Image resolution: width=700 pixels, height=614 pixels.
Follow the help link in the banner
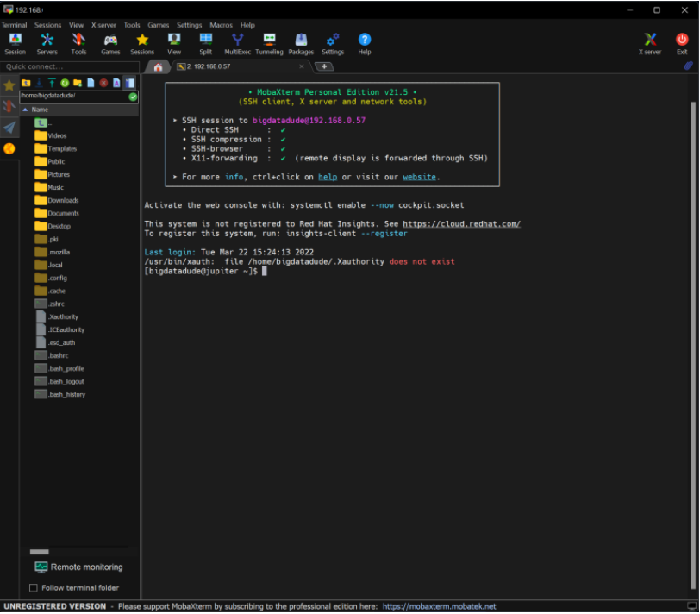point(328,178)
